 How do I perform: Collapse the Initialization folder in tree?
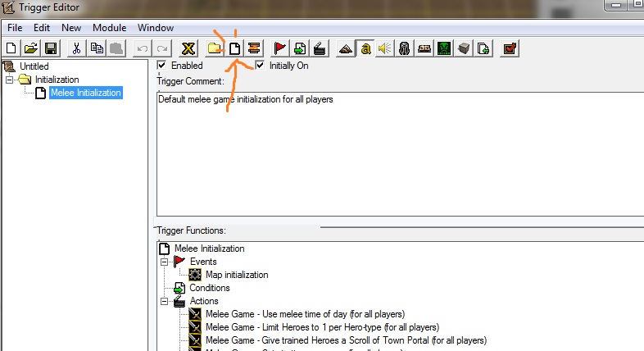[9, 80]
